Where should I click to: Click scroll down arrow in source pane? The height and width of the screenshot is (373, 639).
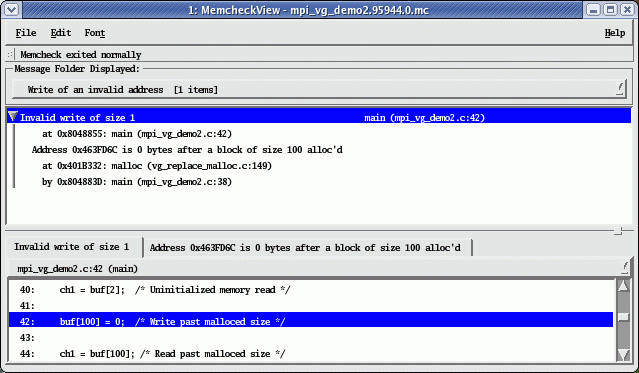[623, 355]
